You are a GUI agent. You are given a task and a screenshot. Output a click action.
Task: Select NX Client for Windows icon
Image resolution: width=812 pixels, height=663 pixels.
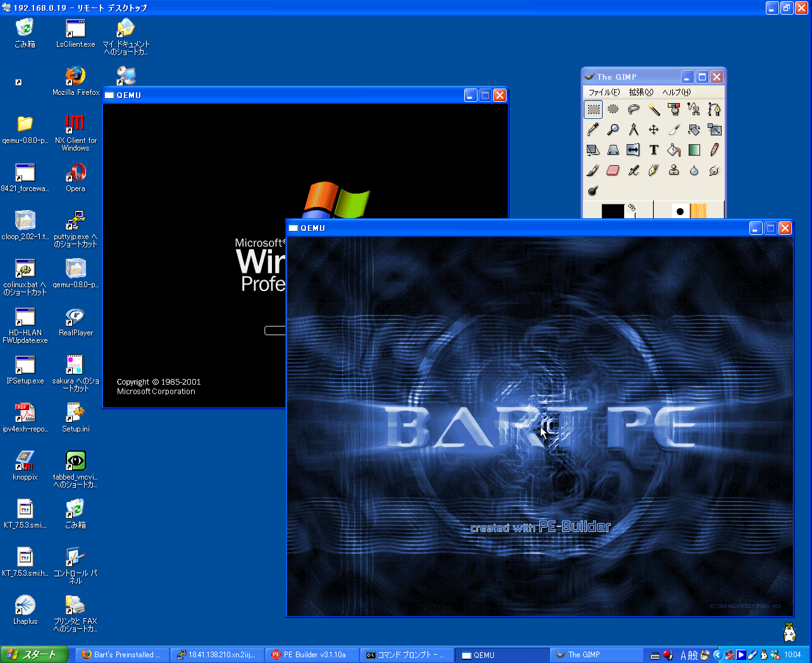(x=76, y=132)
